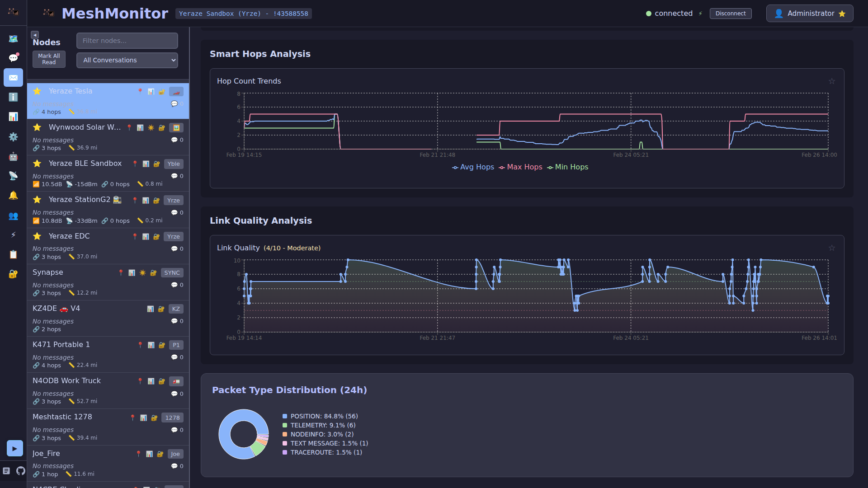Click the clipboard log sidebar icon
This screenshot has width=868, height=488.
pyautogui.click(x=13, y=254)
